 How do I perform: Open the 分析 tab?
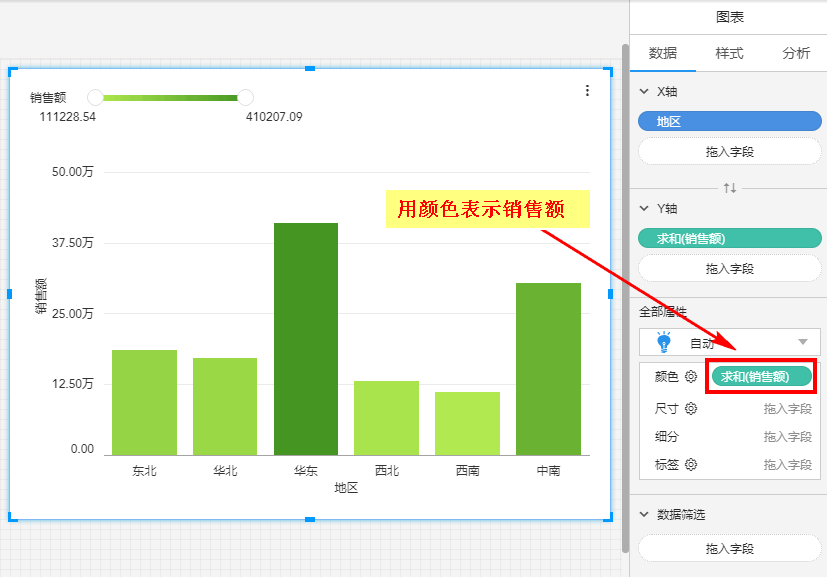[x=796, y=53]
